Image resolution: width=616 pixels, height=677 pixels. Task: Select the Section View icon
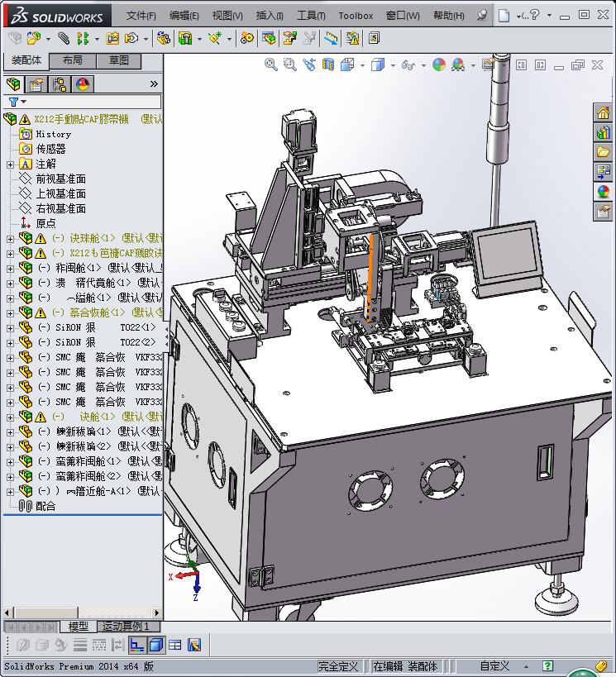(x=328, y=64)
